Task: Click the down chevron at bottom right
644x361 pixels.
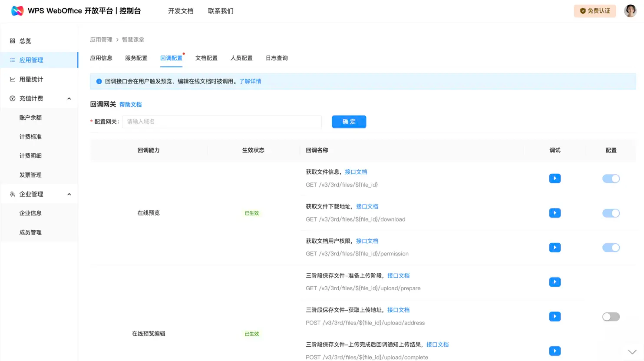Action: pyautogui.click(x=632, y=352)
